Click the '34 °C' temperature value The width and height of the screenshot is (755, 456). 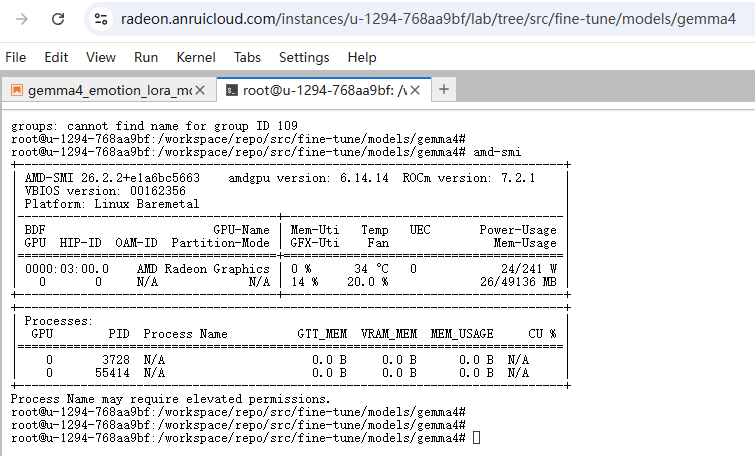(371, 269)
